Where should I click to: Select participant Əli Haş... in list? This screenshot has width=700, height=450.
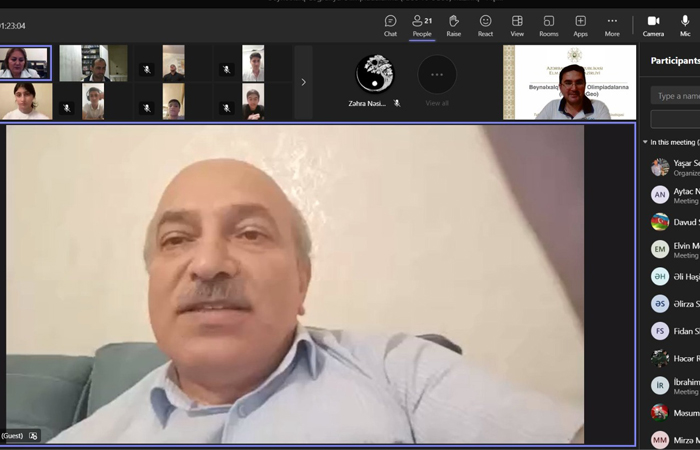pos(675,276)
